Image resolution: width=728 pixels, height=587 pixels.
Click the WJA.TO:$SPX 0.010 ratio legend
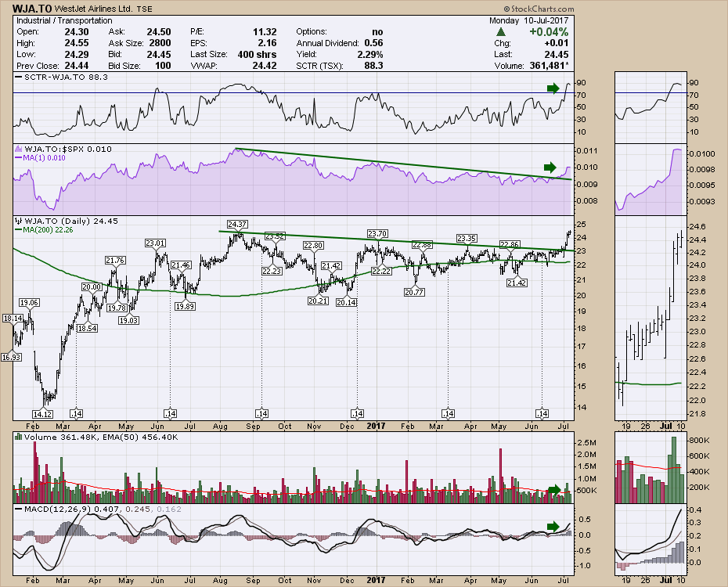point(68,149)
